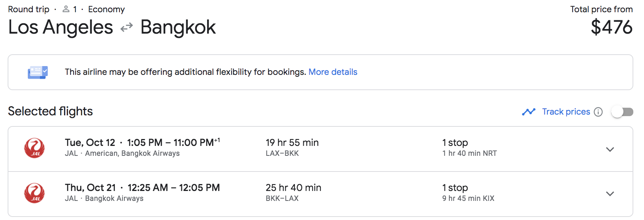Click the JAL logo on the Oct 12 flight

34,148
